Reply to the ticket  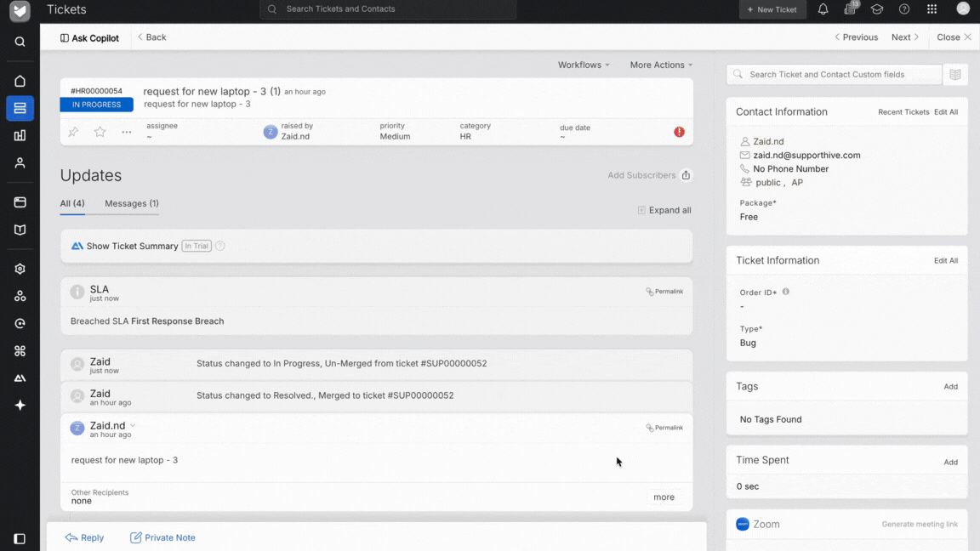point(84,538)
